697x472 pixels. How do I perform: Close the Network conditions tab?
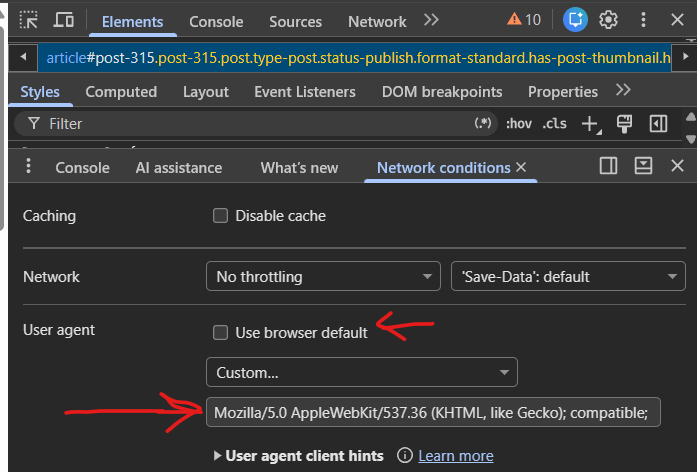[x=521, y=167]
